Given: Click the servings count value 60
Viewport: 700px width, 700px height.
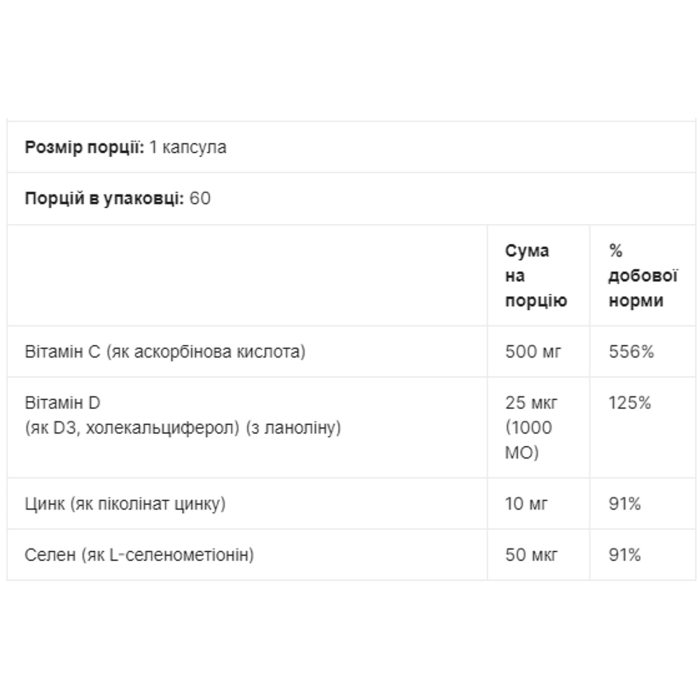Looking at the screenshot, I should pos(200,198).
